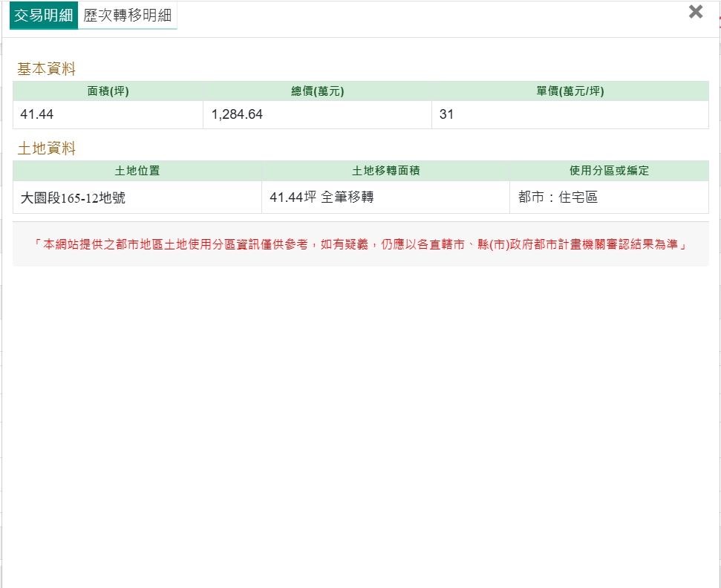Select the 總價(萬元) column header
This screenshot has height=588, width=721.
point(317,91)
